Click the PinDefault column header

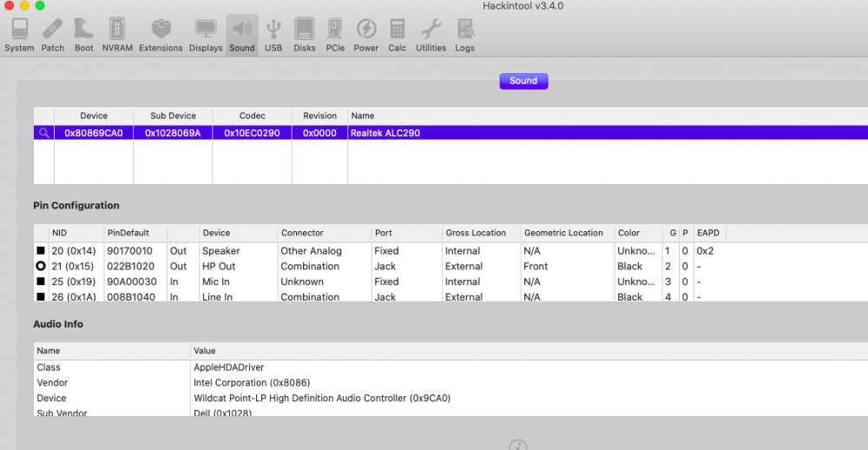[x=135, y=233]
